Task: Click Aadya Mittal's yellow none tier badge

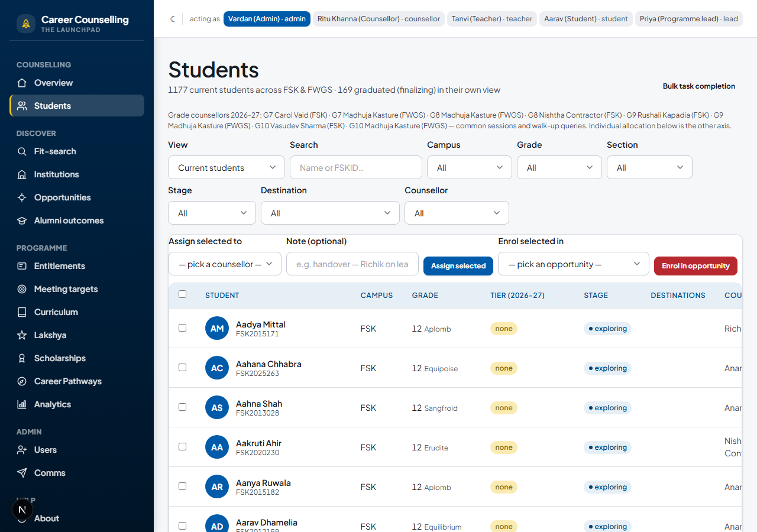Action: tap(504, 329)
